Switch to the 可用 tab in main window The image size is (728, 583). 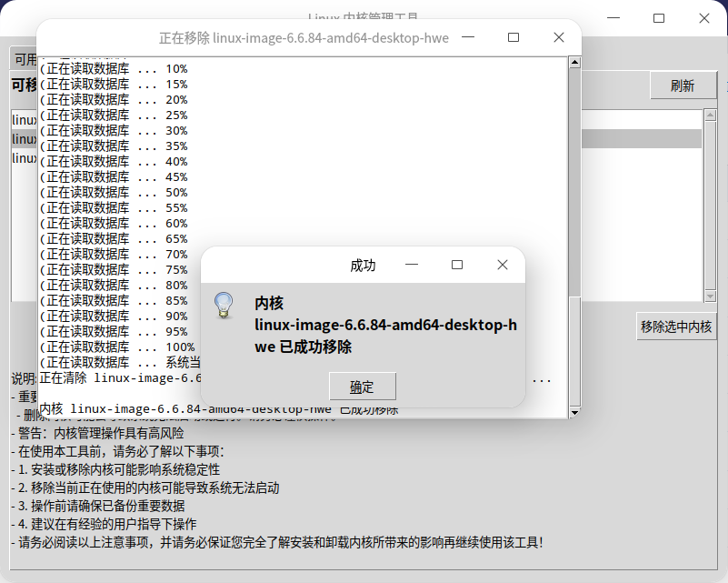(24, 59)
